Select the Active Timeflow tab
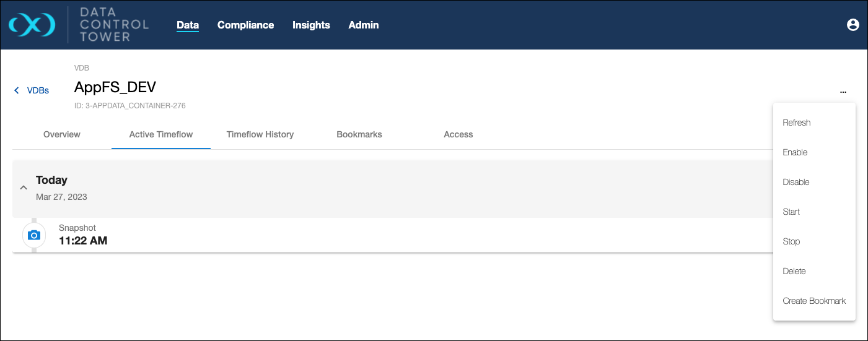This screenshot has height=341, width=868. [161, 134]
